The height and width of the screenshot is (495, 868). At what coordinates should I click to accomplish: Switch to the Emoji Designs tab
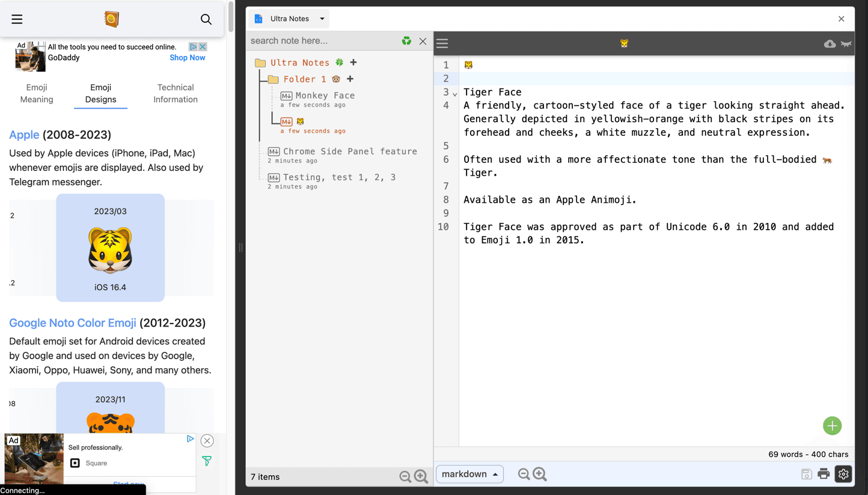[100, 93]
